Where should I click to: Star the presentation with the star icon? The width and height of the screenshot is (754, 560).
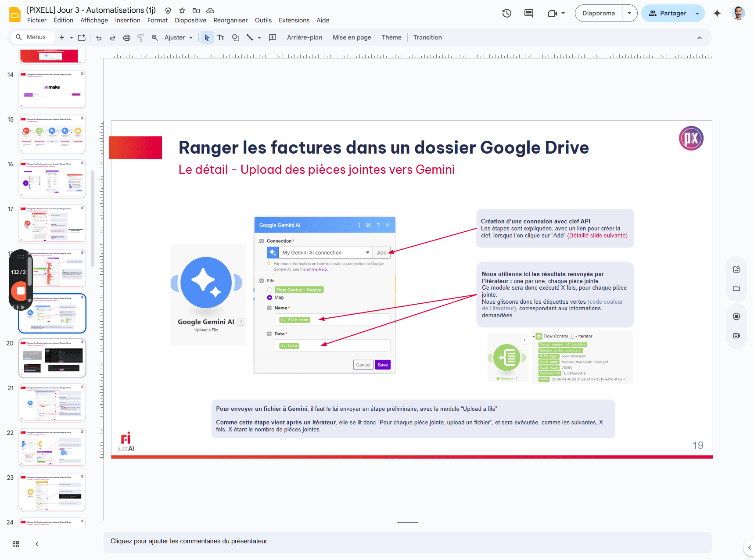pos(182,11)
